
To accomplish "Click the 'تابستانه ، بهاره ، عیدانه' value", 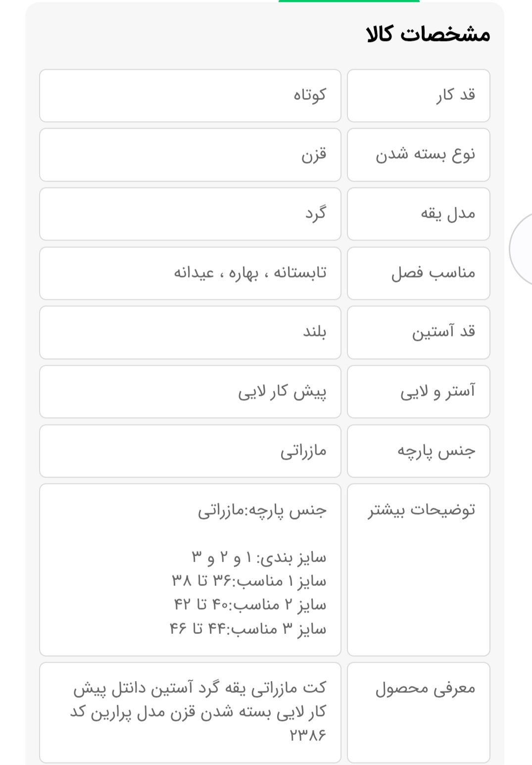I will click(250, 273).
